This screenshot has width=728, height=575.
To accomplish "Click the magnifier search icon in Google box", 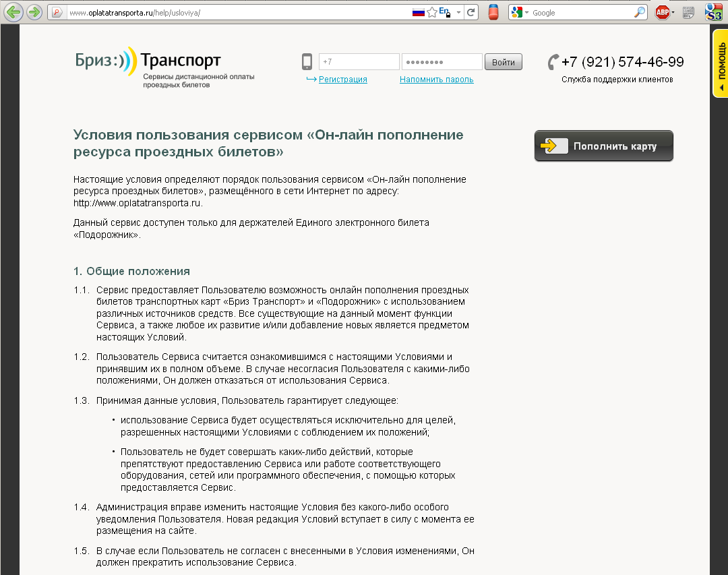I will tap(640, 12).
